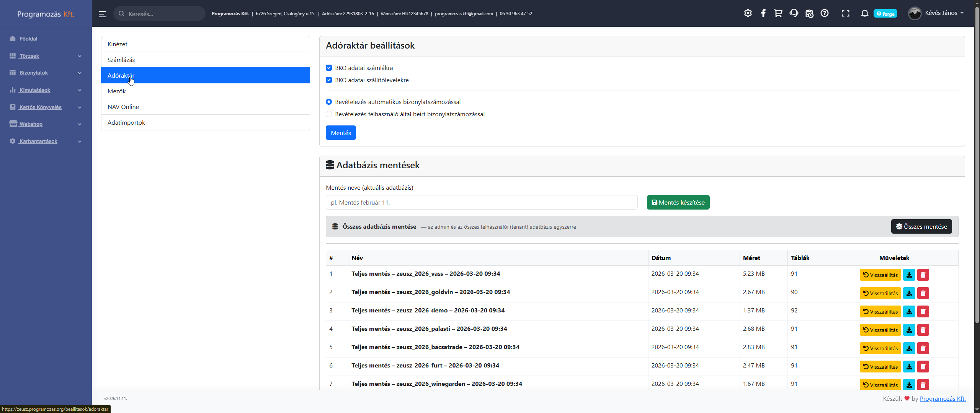Screen dimensions: 980x413
Task: Uncheck BKO adatai számlákra checkbox
Action: pos(329,68)
